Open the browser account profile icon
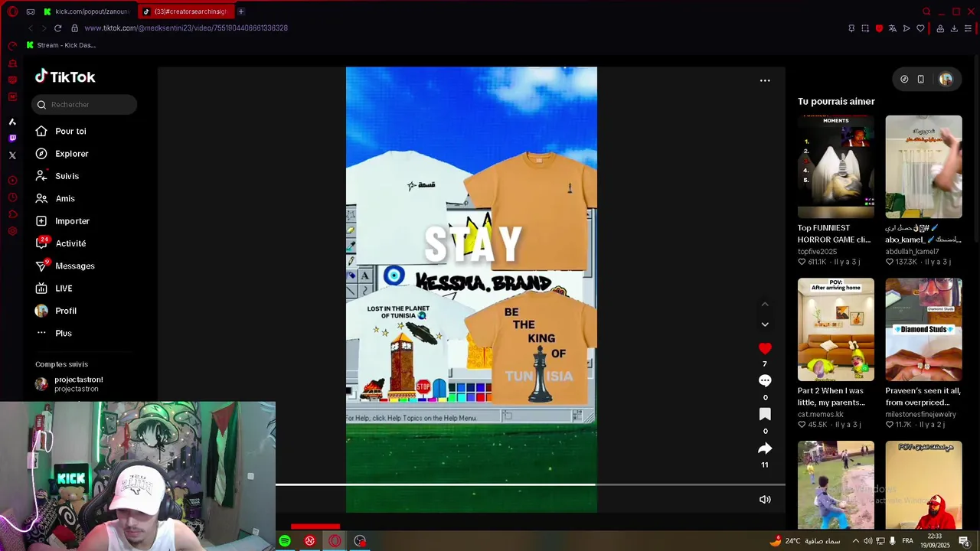 (940, 28)
